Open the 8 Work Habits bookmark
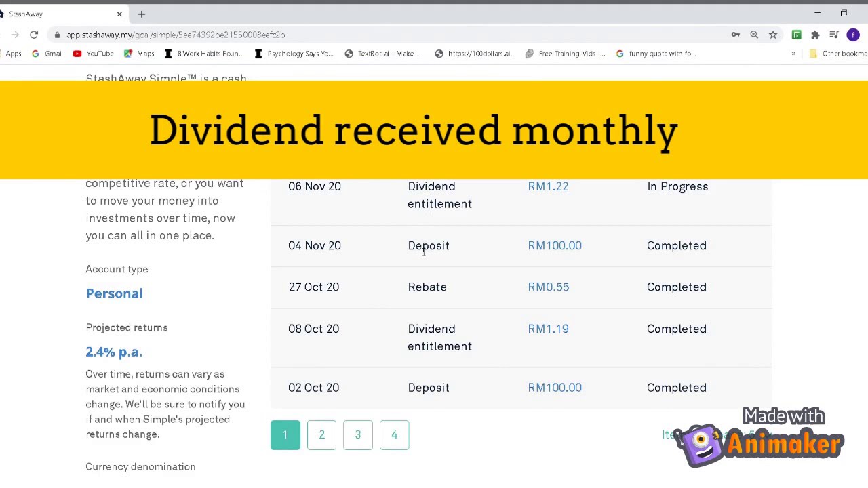This screenshot has height=488, width=868. coord(204,54)
